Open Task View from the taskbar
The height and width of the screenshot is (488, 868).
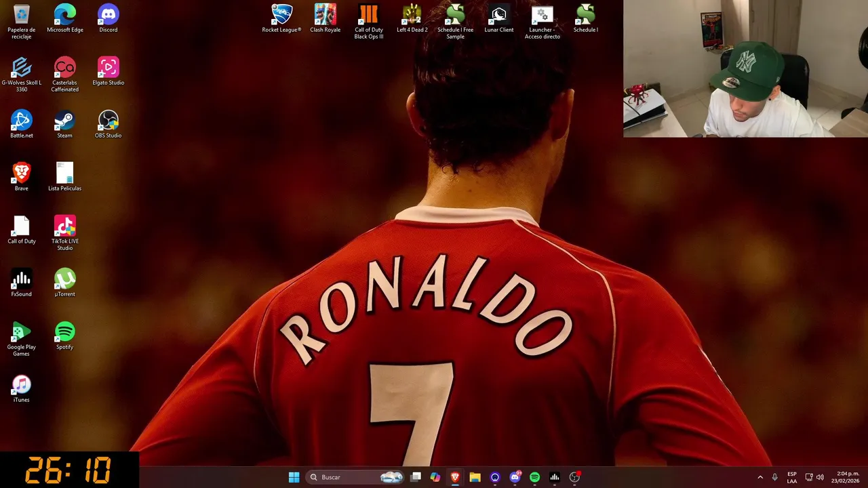pos(416,477)
